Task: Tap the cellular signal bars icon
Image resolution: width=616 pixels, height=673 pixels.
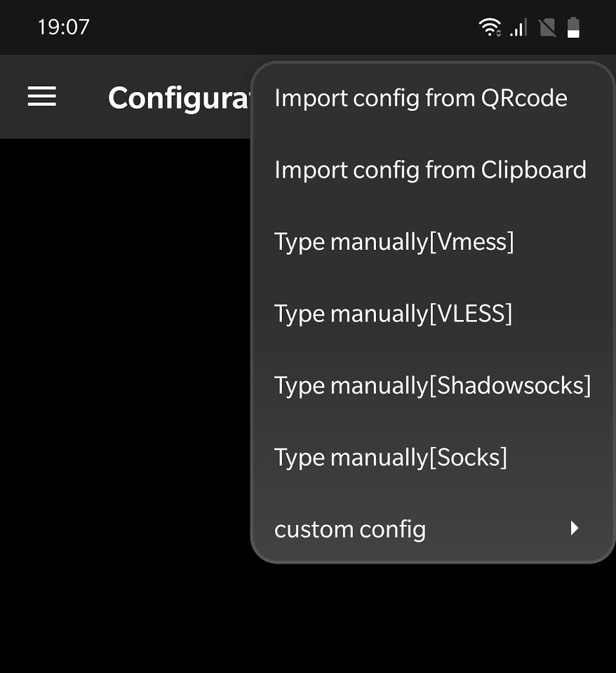Action: 518,28
